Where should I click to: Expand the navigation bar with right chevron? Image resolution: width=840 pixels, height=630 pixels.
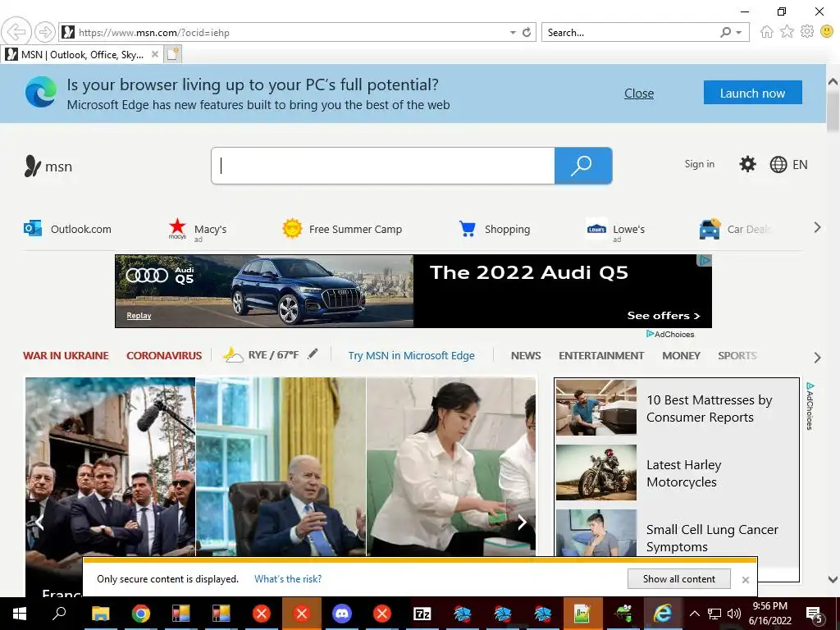(x=817, y=358)
